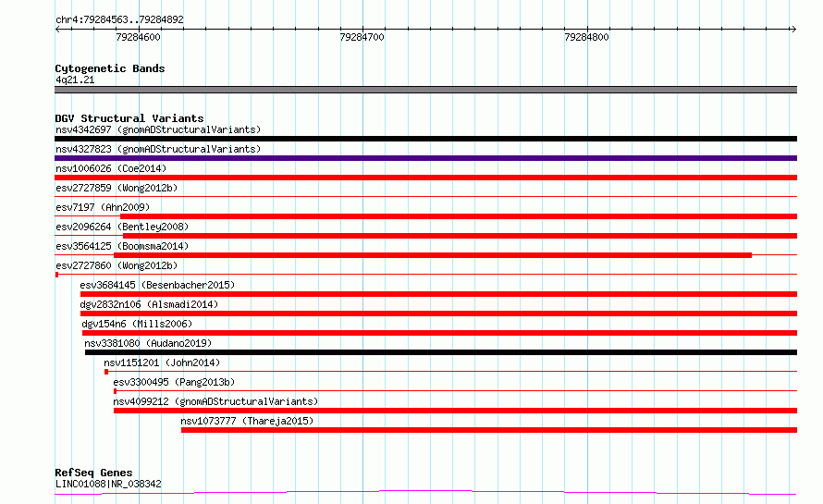This screenshot has height=504, width=823.
Task: Click the red bar under esv3684145
Action: point(438,294)
